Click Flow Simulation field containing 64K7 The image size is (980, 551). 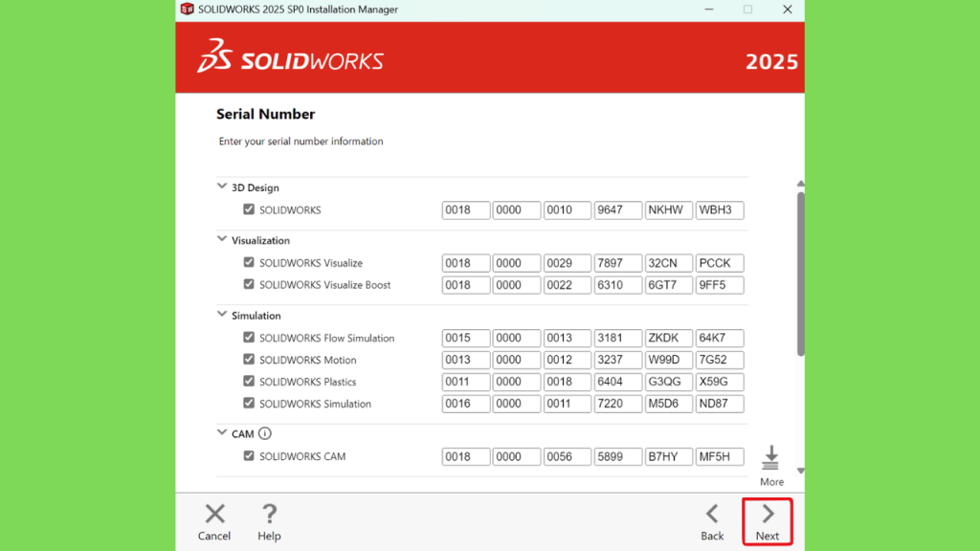[x=720, y=338]
